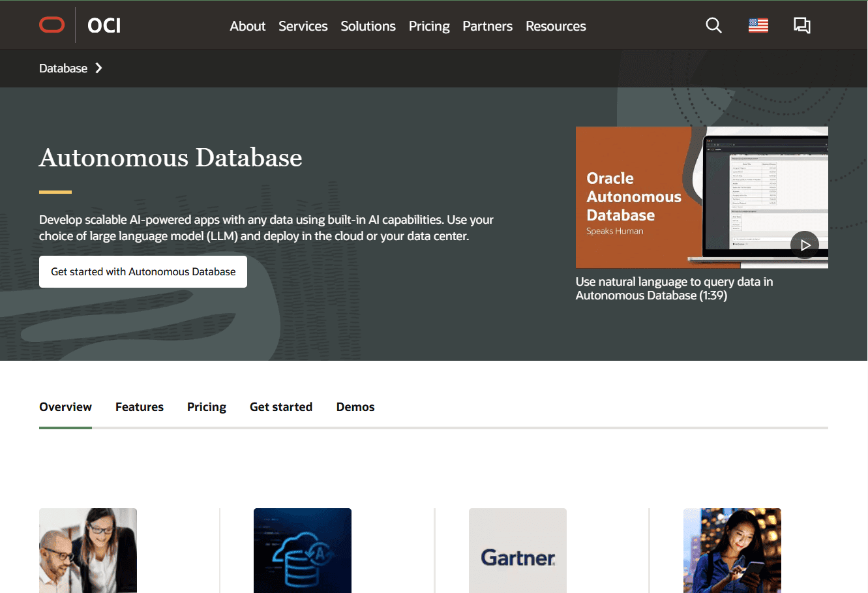Go to Pricing in top navigation

(x=428, y=26)
